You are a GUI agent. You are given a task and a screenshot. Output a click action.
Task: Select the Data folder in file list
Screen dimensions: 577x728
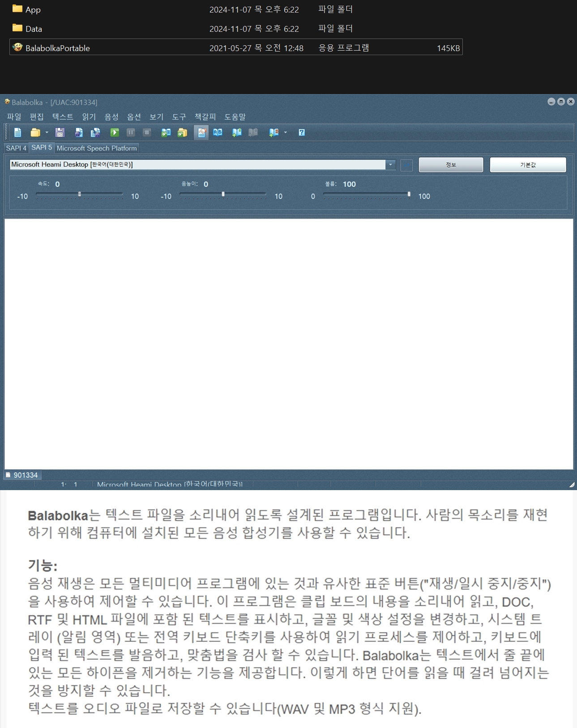[x=236, y=29]
